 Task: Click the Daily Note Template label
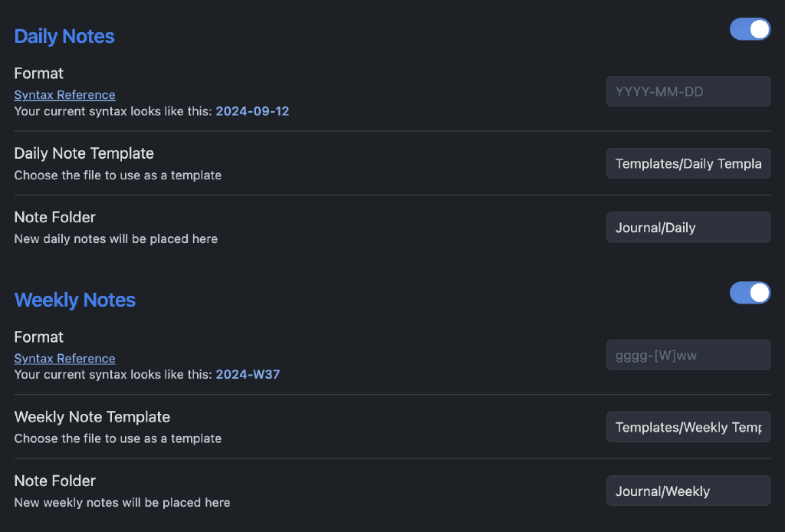click(x=84, y=153)
